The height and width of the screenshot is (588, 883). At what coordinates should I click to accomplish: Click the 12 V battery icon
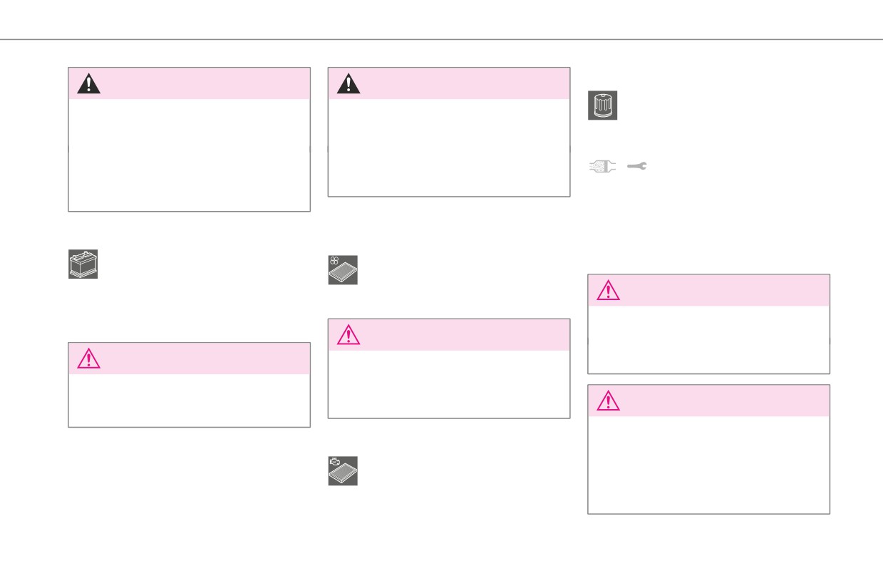click(83, 264)
